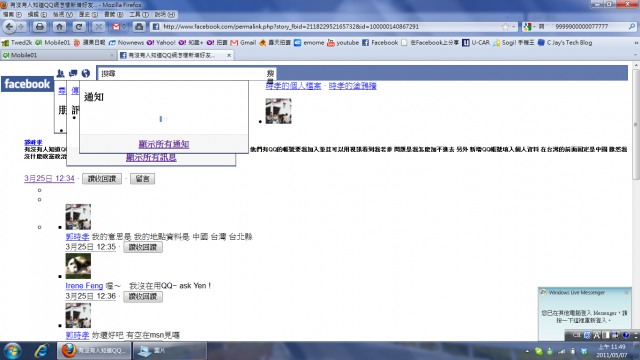Reload the current page
Viewport: 640px width, 360px height.
click(x=79, y=27)
